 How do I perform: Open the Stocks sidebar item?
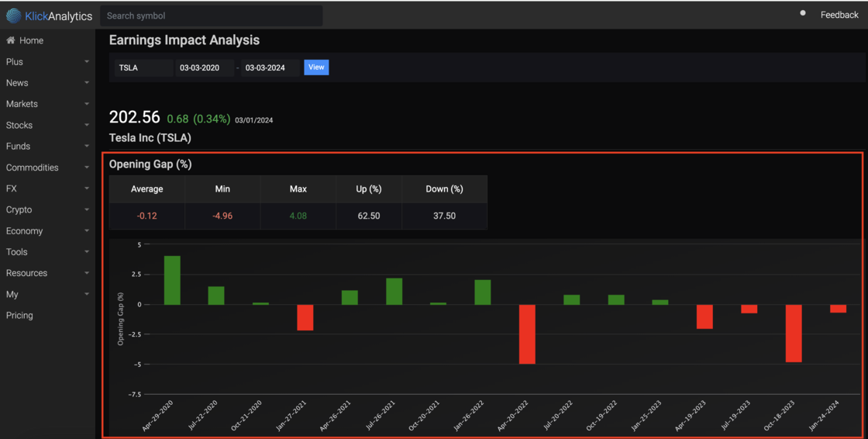19,126
